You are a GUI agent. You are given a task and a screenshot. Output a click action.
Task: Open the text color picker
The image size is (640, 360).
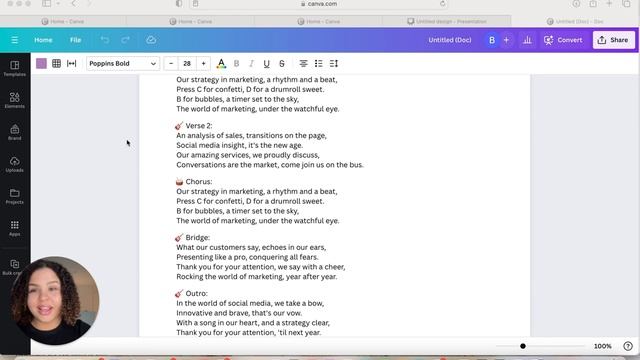point(221,63)
